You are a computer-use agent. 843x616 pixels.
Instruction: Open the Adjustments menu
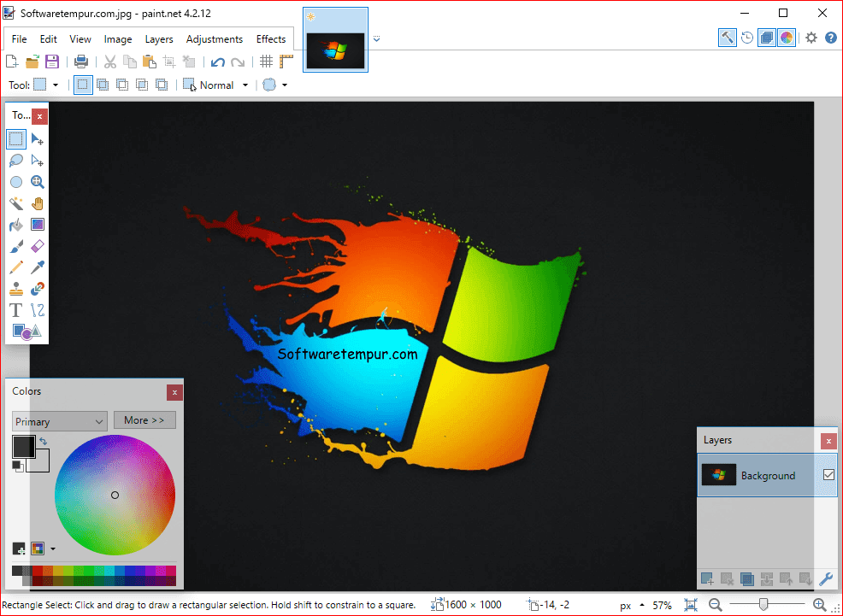pos(215,39)
